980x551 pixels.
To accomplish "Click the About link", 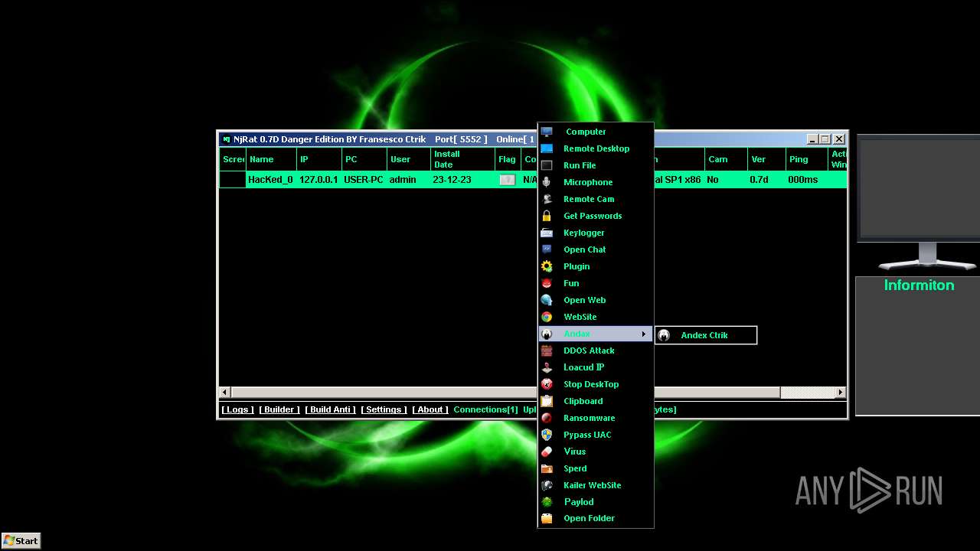I will coord(430,409).
